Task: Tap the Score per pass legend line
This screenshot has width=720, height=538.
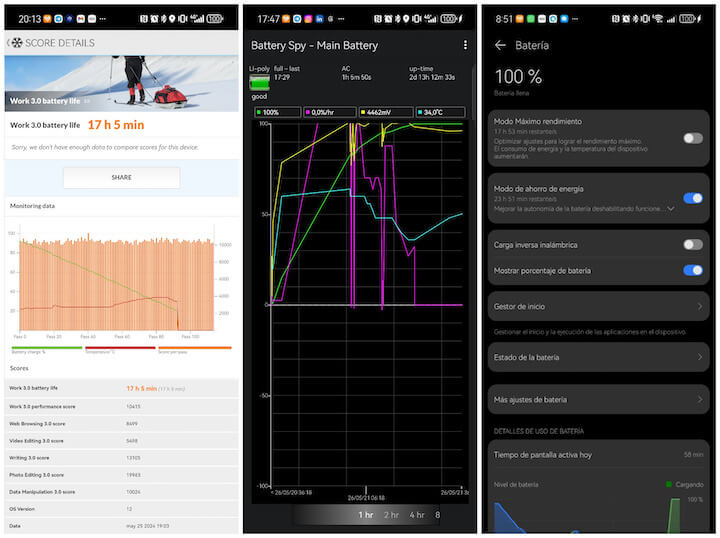Action: click(x=194, y=348)
